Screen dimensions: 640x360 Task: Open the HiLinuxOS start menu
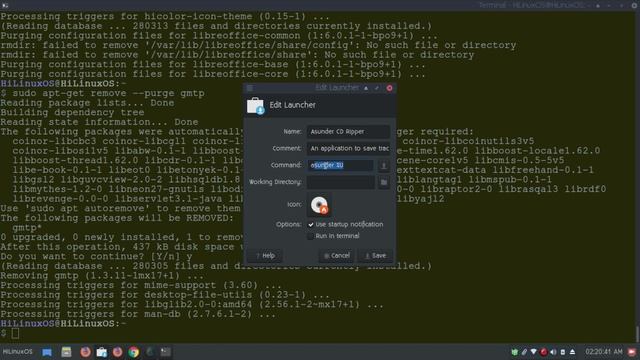tap(18, 351)
